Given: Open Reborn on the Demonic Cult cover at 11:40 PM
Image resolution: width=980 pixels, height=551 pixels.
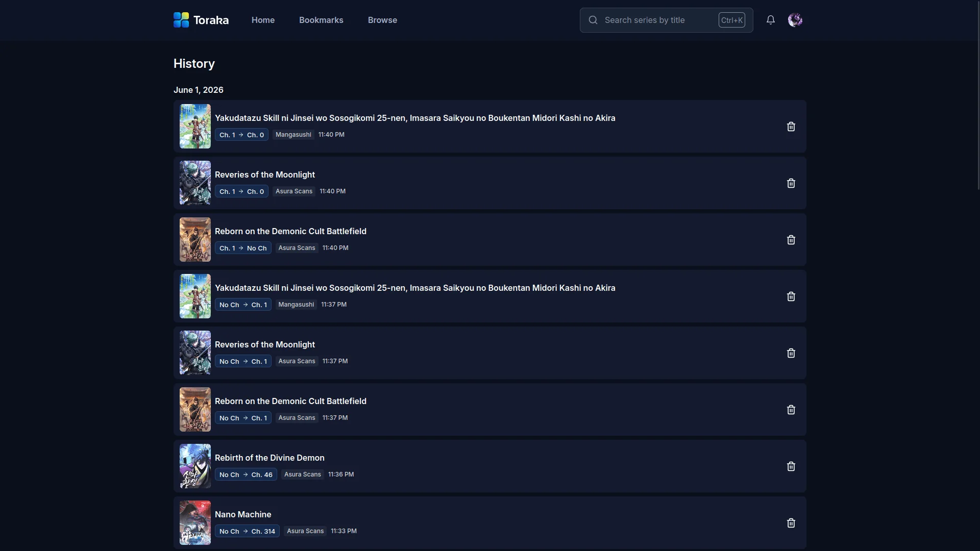Looking at the screenshot, I should 195,240.
